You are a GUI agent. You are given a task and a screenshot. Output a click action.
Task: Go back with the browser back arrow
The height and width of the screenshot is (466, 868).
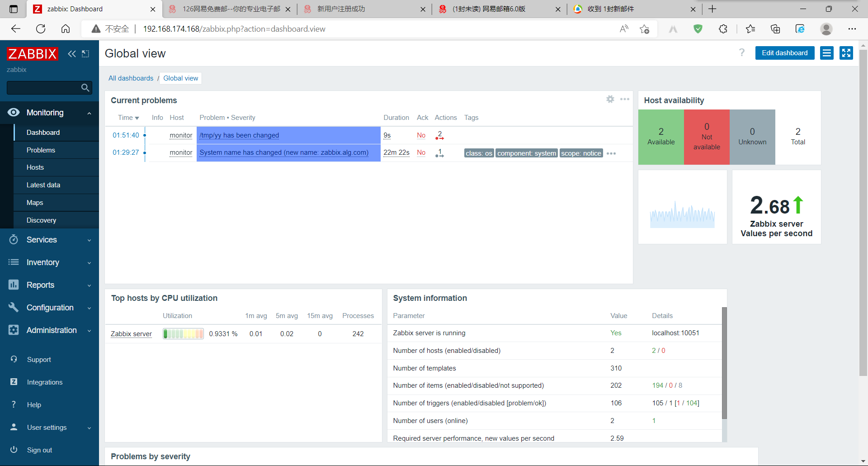pos(16,29)
